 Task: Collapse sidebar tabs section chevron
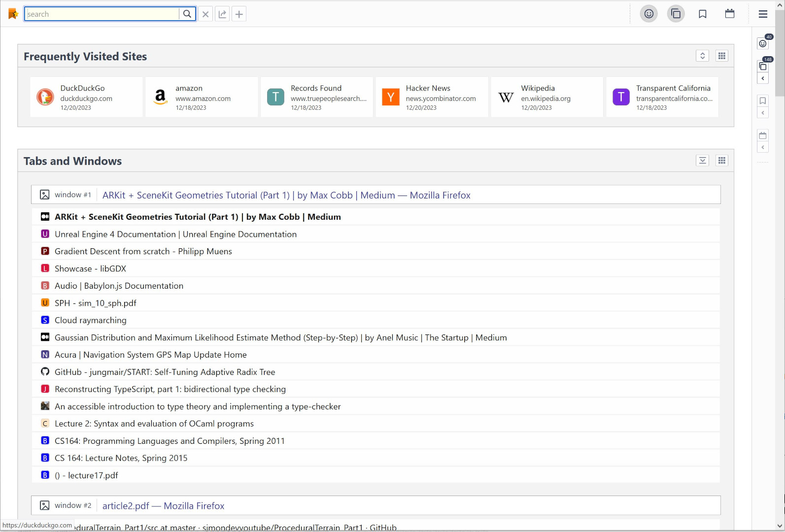click(763, 78)
